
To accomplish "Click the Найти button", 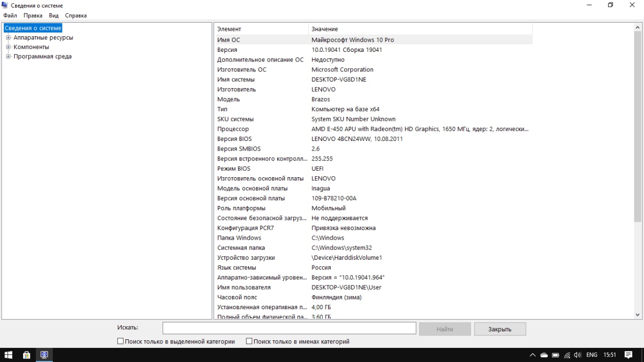I will (x=445, y=329).
